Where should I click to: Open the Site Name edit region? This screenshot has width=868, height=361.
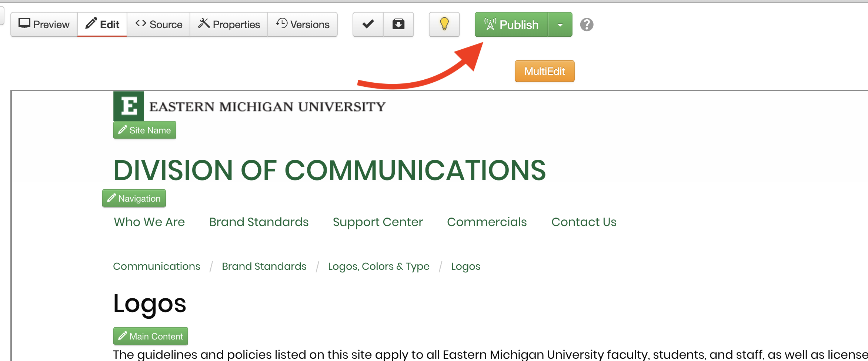click(145, 130)
